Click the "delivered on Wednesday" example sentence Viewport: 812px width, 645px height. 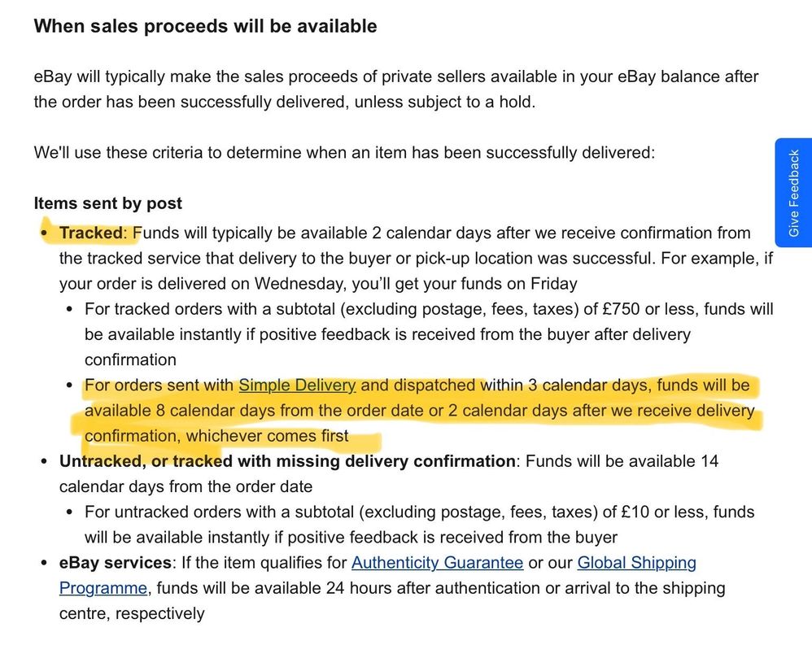pyautogui.click(x=318, y=284)
